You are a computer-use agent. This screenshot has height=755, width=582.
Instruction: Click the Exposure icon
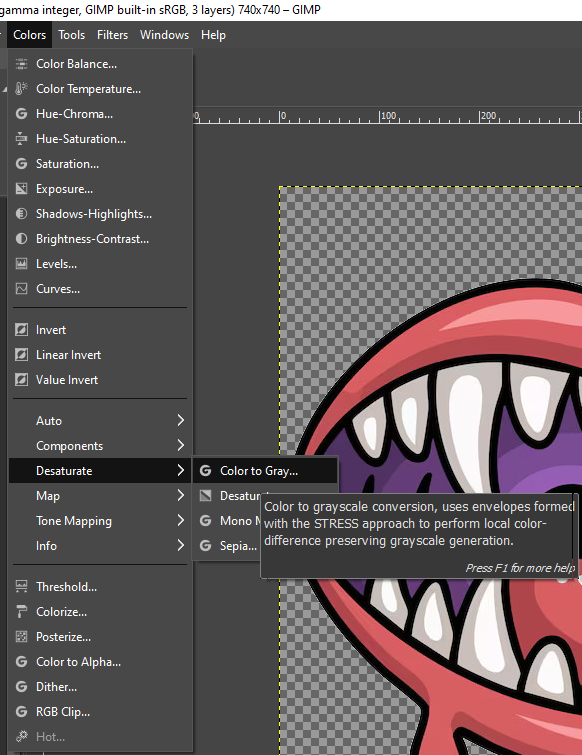tap(21, 189)
